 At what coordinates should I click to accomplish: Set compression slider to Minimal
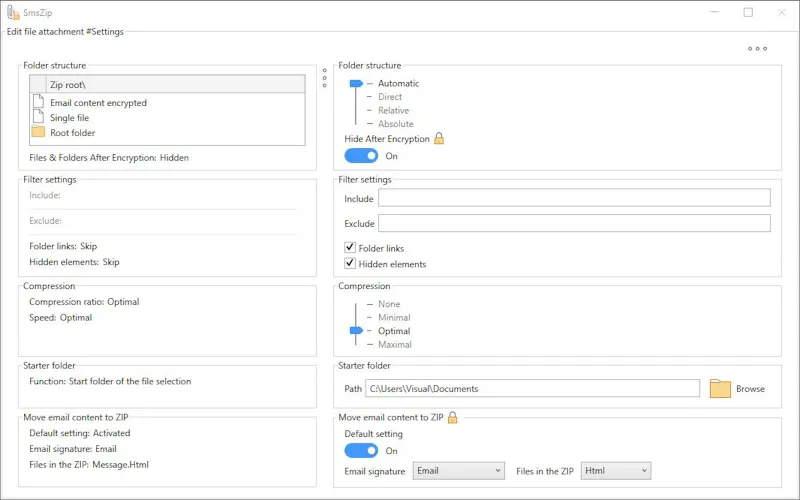click(394, 317)
